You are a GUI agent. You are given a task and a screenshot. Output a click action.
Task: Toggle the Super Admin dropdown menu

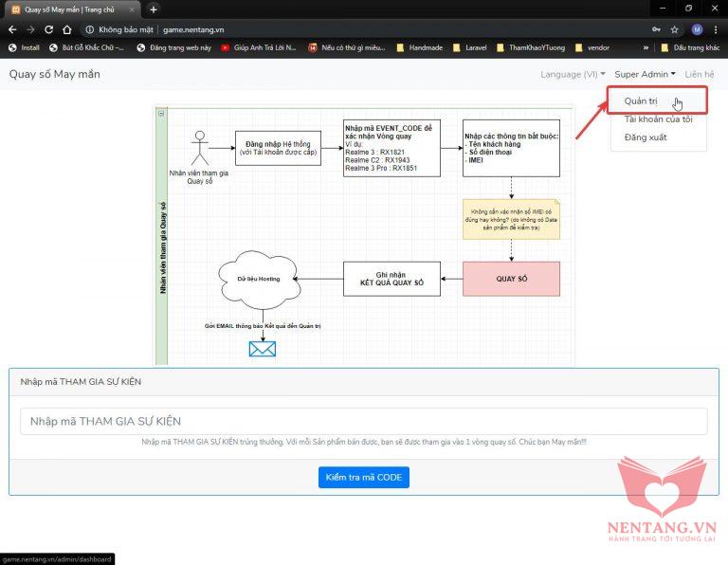coord(645,74)
